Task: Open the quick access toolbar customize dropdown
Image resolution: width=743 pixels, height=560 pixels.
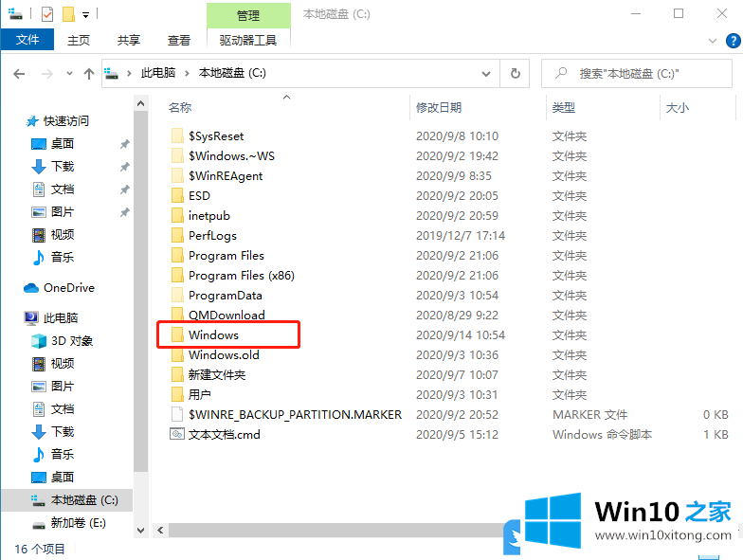Action: tap(85, 14)
